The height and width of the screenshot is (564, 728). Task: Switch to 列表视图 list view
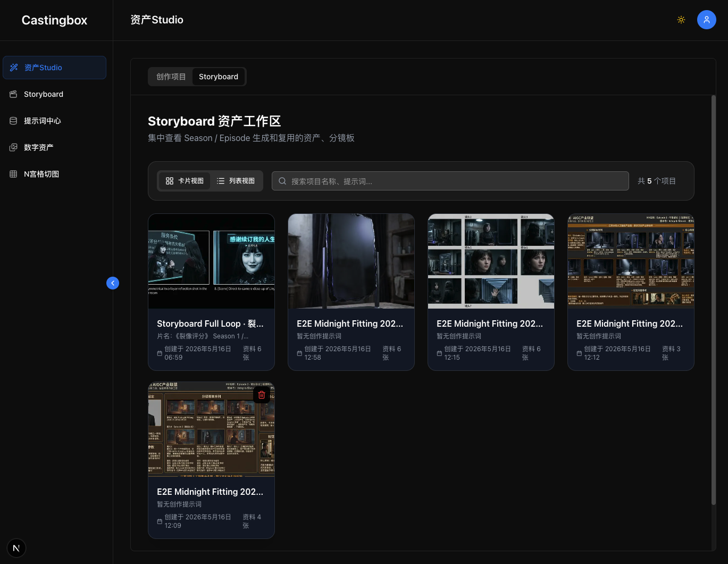click(x=236, y=181)
